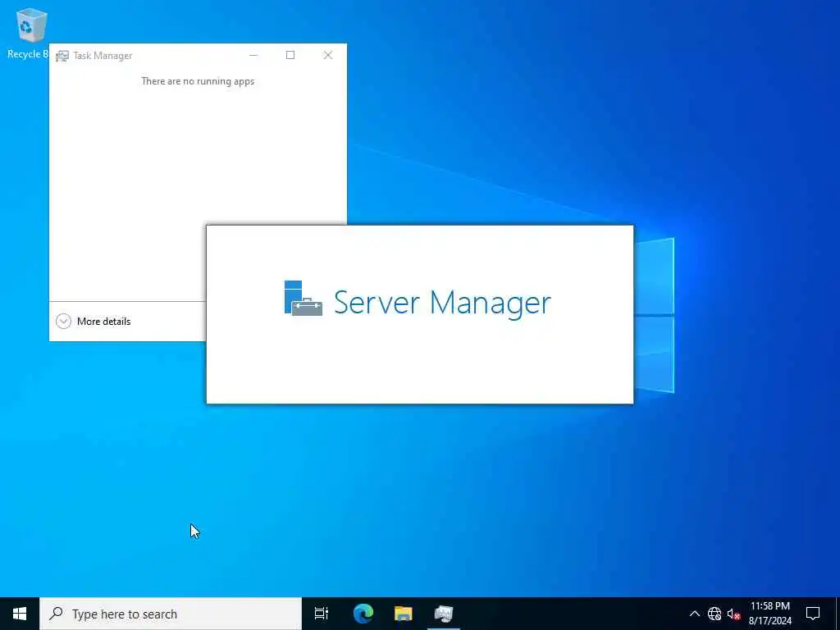Click the Task Manager window title text
Viewport: 840px width, 630px height.
(x=103, y=56)
